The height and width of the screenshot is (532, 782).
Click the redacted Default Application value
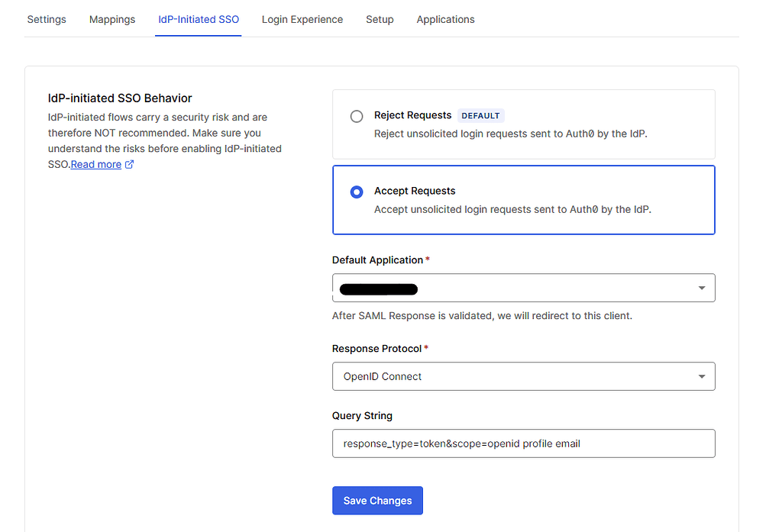point(378,289)
